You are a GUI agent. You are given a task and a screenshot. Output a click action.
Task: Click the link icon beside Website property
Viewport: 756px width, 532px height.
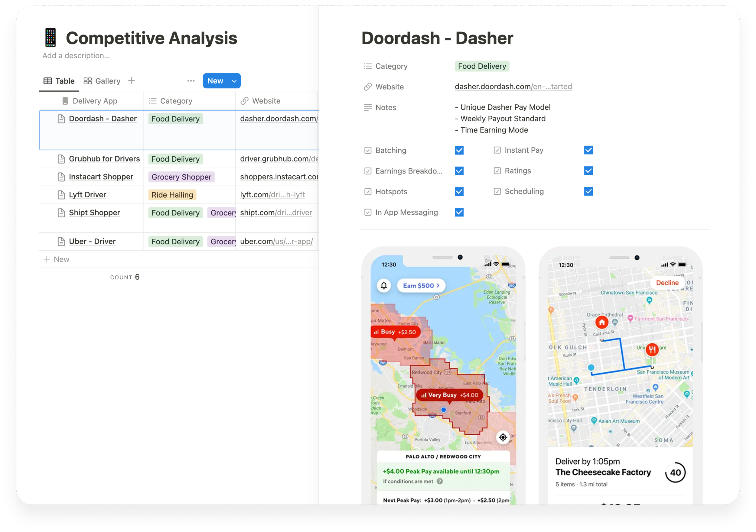coord(368,87)
